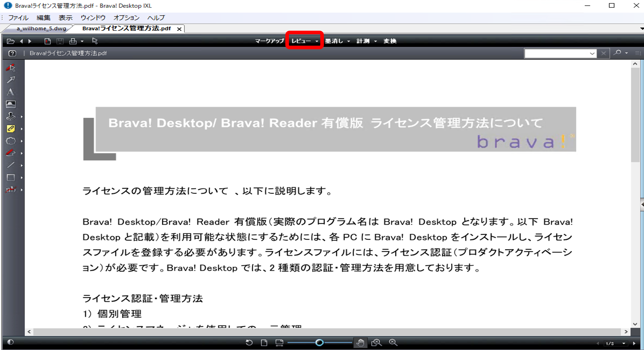Open the 表示 menu
644x350 pixels.
[x=65, y=18]
